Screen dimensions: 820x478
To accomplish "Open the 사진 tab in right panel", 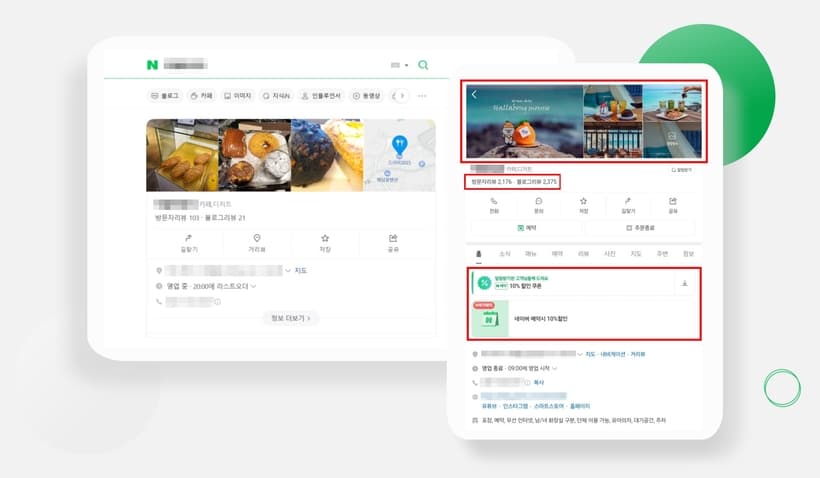I will pyautogui.click(x=610, y=254).
